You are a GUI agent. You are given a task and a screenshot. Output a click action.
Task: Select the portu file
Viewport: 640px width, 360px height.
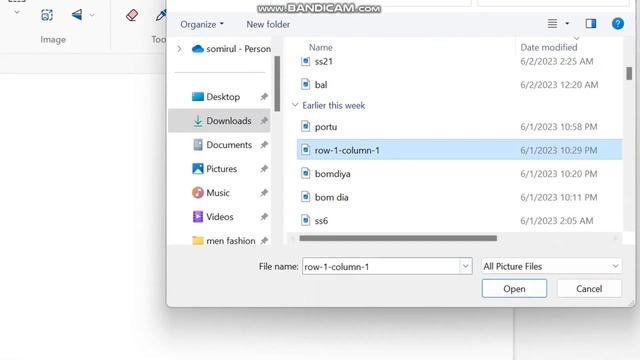point(459,127)
